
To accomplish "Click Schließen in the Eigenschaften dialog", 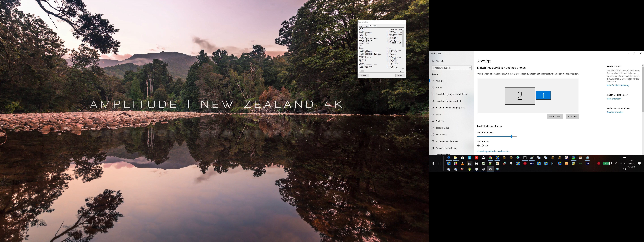I will (400, 76).
